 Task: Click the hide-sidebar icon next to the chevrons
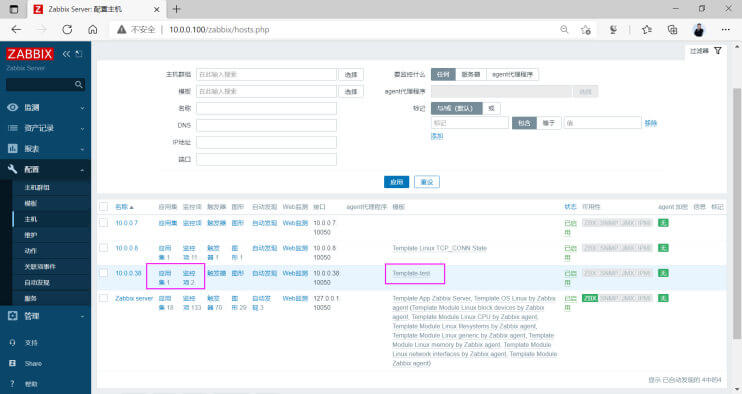pyautogui.click(x=79, y=54)
